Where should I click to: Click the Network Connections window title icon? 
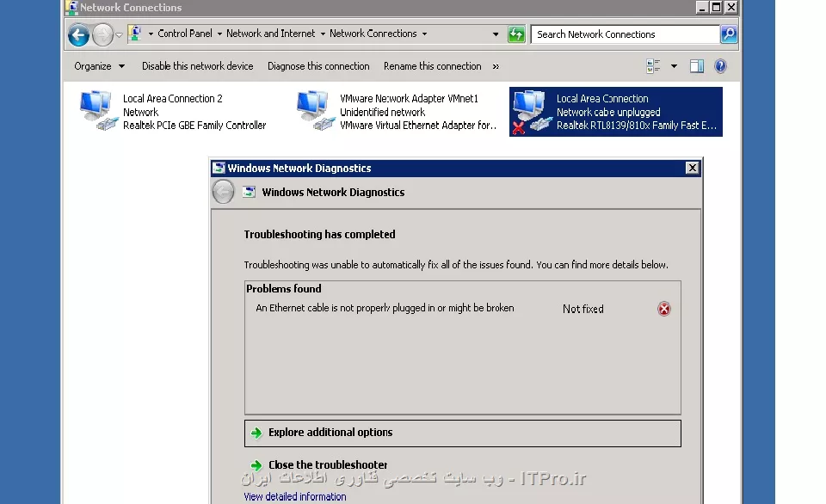[x=72, y=8]
